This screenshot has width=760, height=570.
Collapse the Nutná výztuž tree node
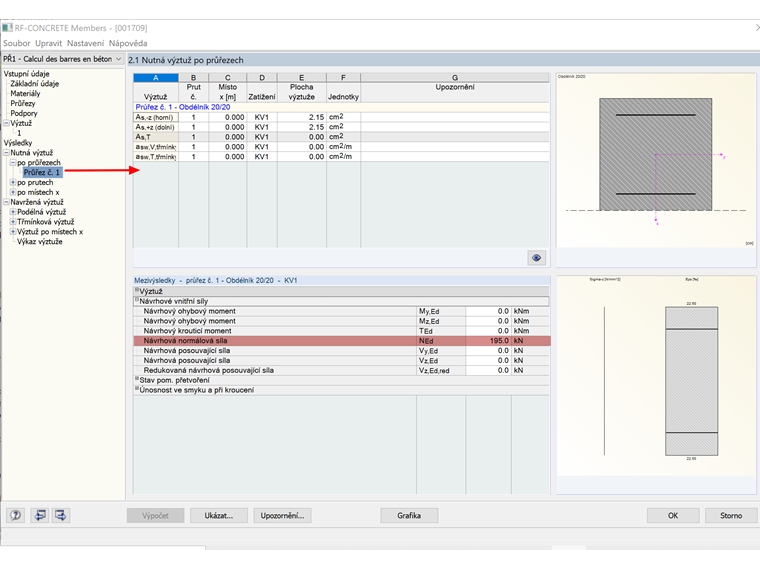point(6,153)
